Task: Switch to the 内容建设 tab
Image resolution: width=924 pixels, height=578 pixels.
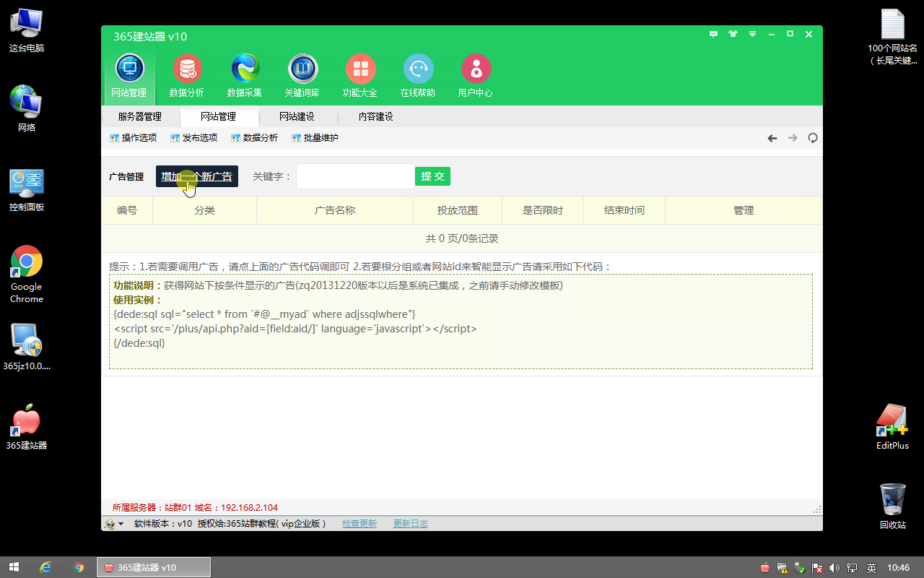Action: [x=376, y=116]
